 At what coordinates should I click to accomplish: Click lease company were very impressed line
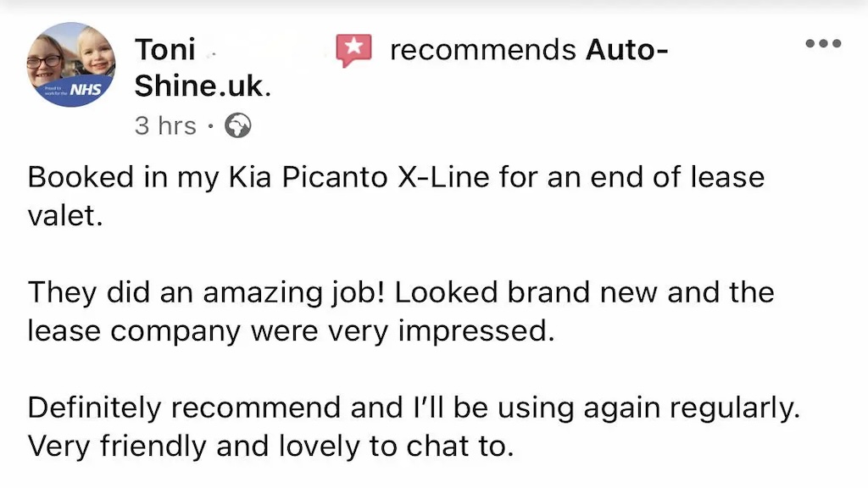(x=292, y=331)
